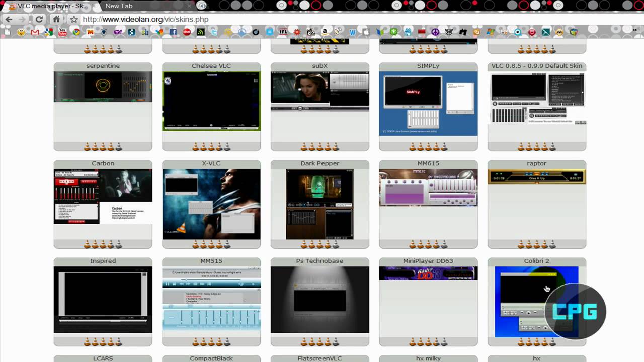The width and height of the screenshot is (644, 362).
Task: Open the IFL bookmark icon
Action: [283, 32]
